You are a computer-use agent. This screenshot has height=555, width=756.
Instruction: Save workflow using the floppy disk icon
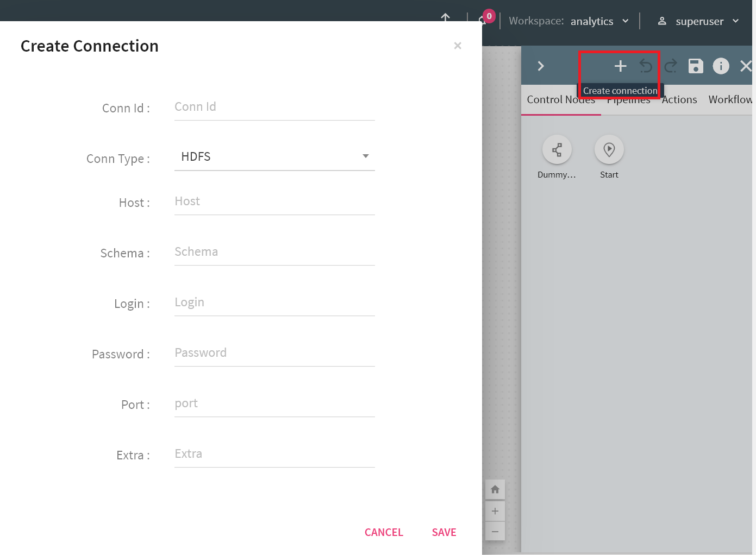coord(696,66)
